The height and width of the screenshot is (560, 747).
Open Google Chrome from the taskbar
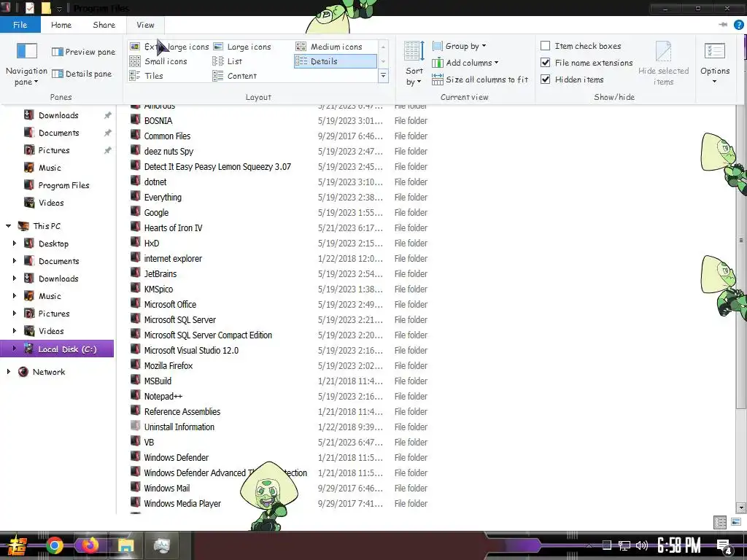(55, 545)
